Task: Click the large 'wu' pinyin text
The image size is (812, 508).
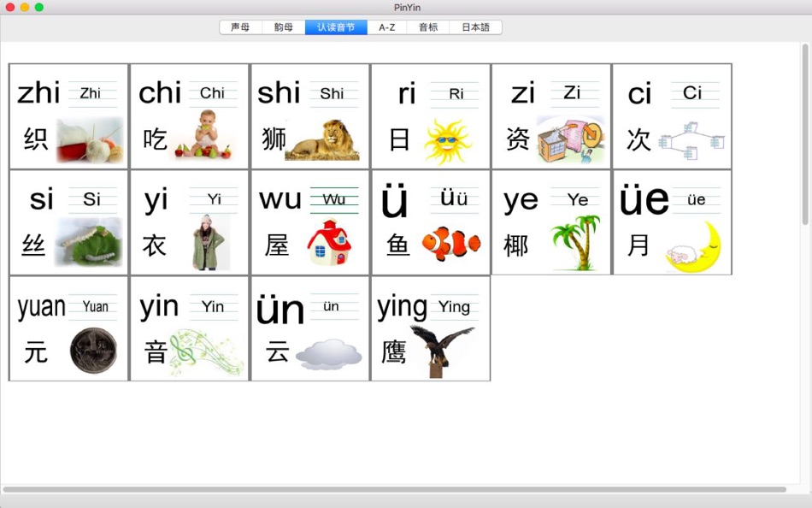Action: (x=280, y=199)
